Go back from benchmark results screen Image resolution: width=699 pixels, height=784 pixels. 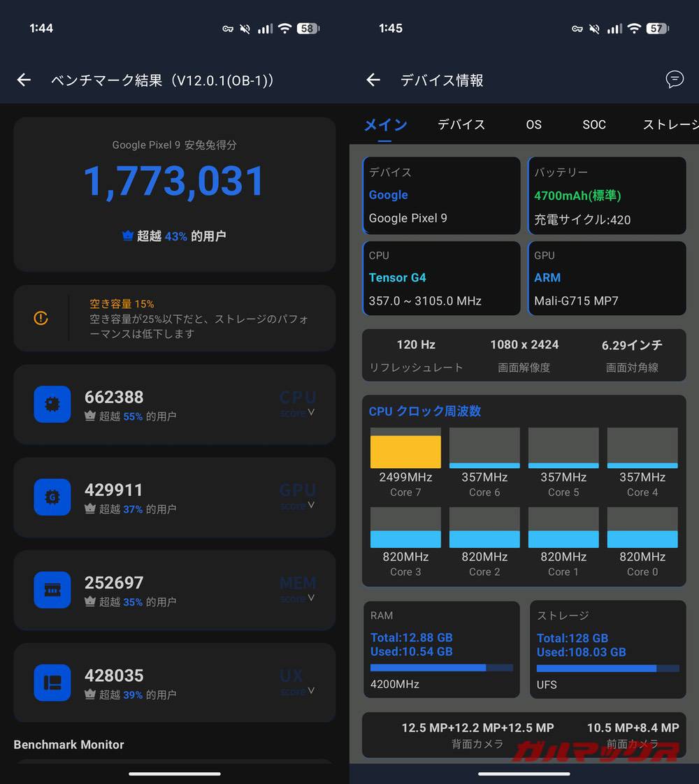point(24,80)
